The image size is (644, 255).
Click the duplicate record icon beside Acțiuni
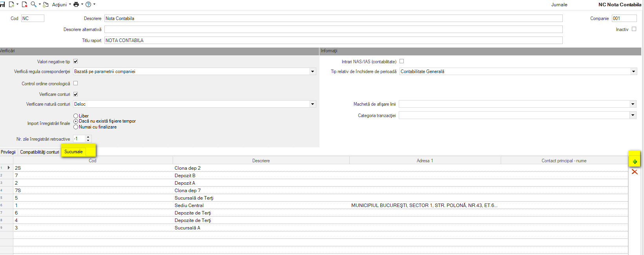(x=46, y=4)
